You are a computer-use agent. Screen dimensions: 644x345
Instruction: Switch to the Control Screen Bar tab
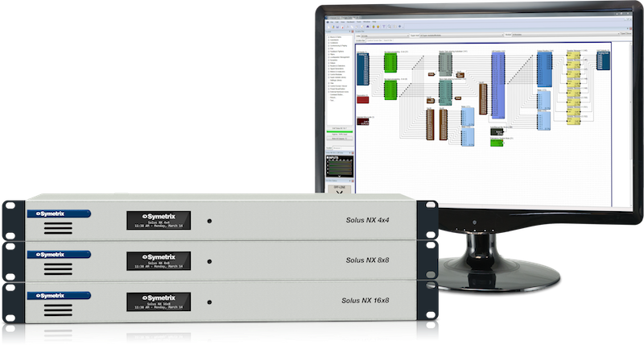(374, 40)
